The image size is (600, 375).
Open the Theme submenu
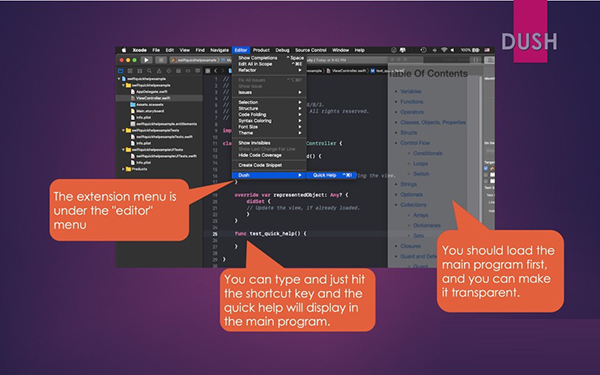pos(269,133)
